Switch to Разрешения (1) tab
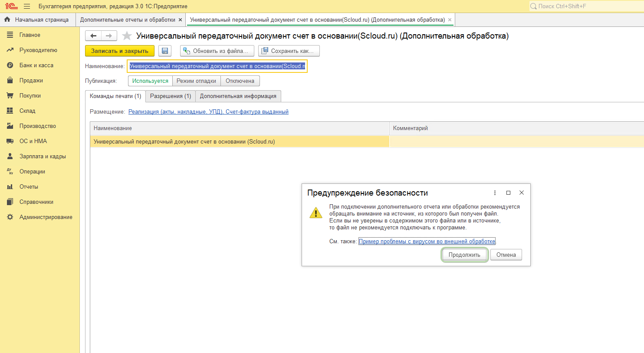This screenshot has height=353, width=644. (171, 96)
